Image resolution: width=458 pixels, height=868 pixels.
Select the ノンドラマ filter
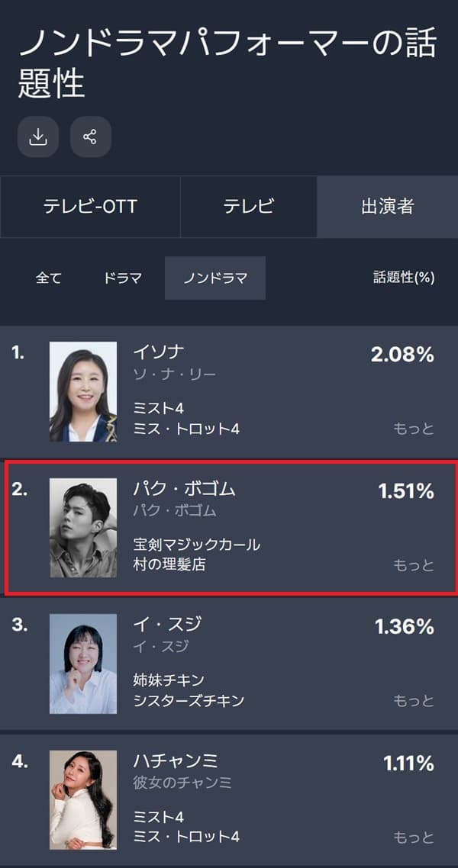click(x=215, y=278)
